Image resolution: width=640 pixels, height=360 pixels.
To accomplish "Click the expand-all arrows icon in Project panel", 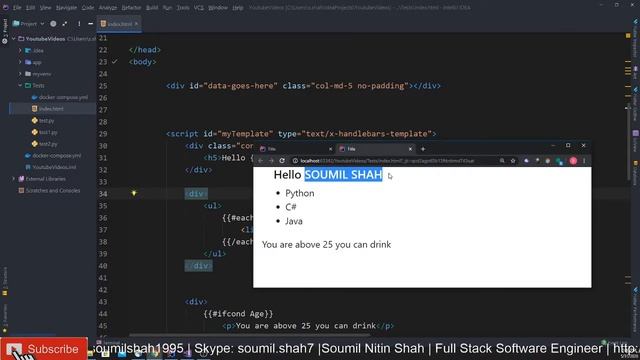I will pyautogui.click(x=65, y=24).
